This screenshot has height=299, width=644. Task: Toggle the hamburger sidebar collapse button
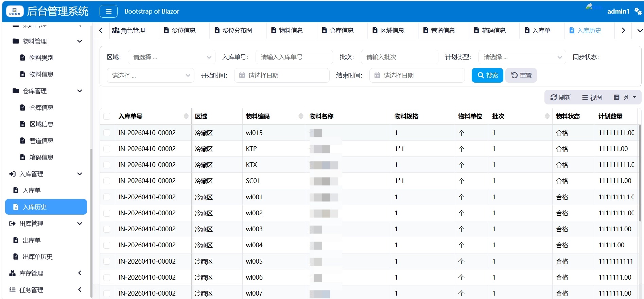coord(108,11)
